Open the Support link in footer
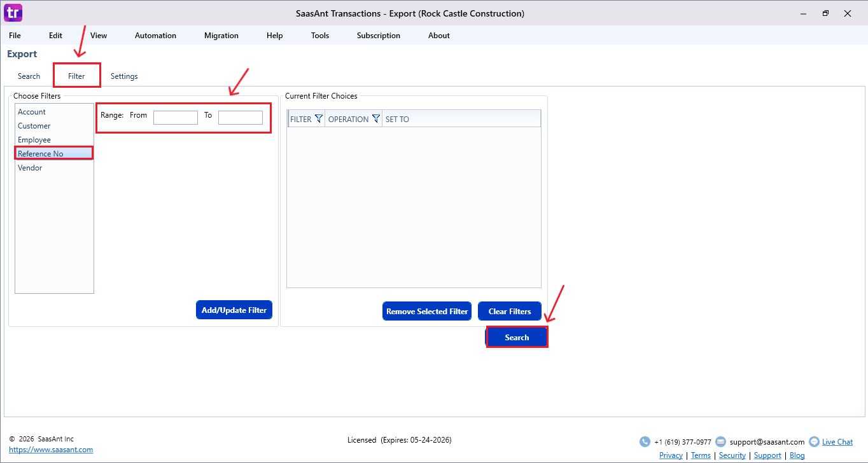Viewport: 868px width, 463px height. [767, 455]
